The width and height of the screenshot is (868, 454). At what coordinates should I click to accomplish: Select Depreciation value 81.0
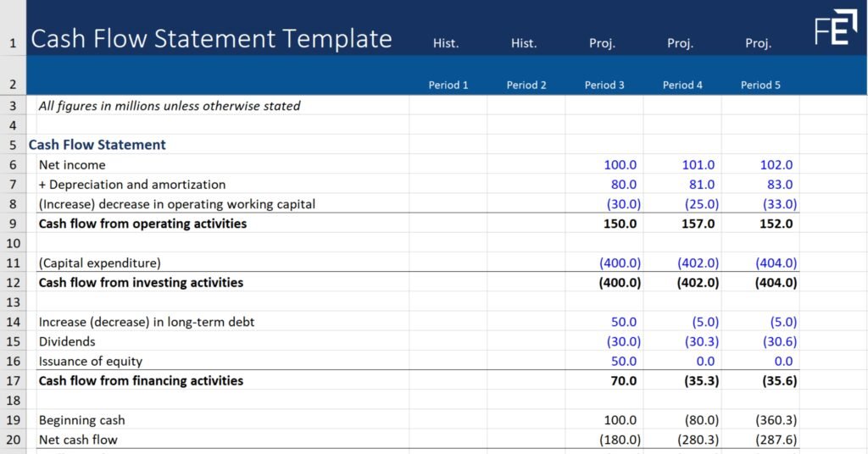click(x=702, y=185)
